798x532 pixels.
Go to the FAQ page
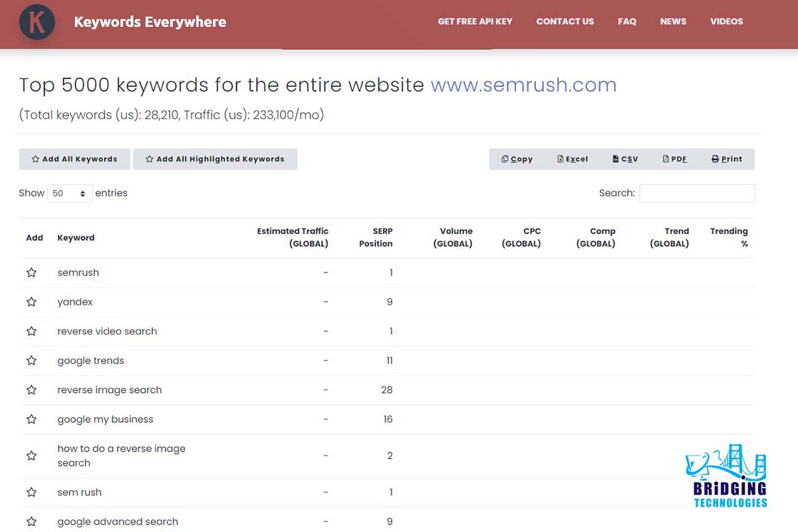(627, 21)
